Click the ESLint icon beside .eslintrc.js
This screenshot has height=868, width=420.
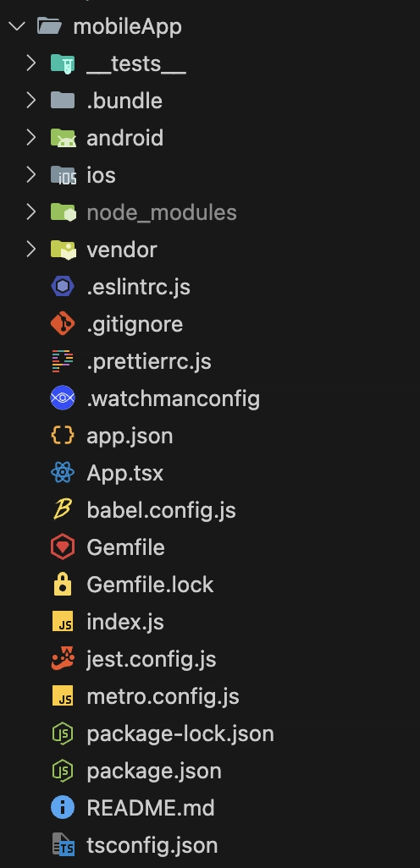coord(63,287)
